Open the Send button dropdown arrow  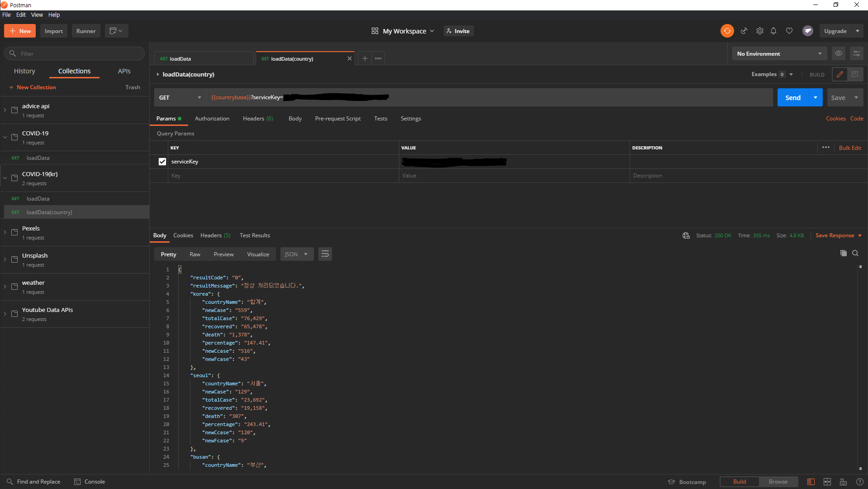point(816,97)
